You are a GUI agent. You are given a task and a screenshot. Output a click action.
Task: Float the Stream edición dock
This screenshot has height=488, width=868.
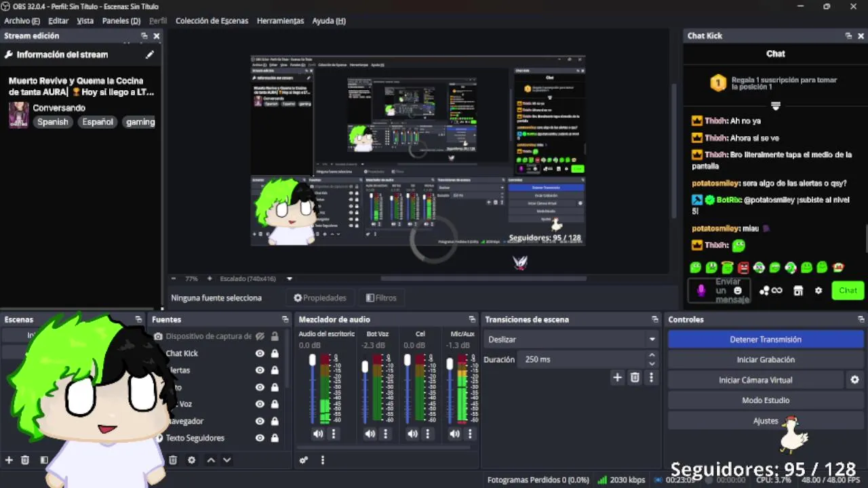click(x=144, y=36)
